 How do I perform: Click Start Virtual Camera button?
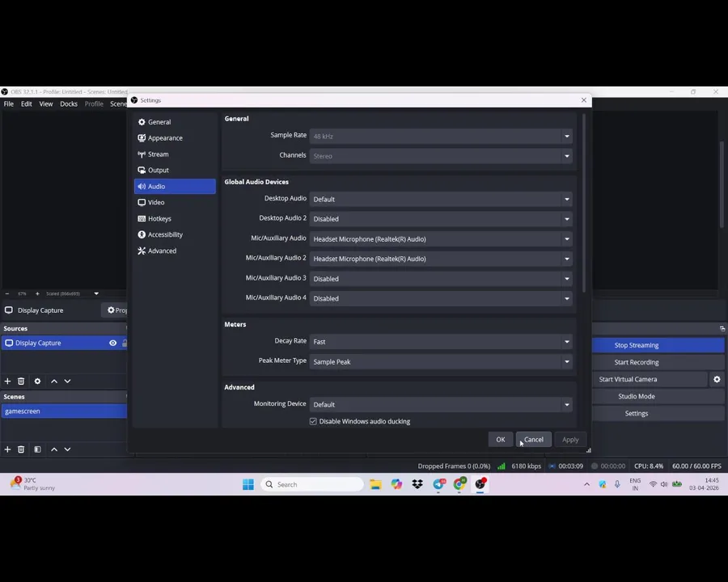[650, 379]
